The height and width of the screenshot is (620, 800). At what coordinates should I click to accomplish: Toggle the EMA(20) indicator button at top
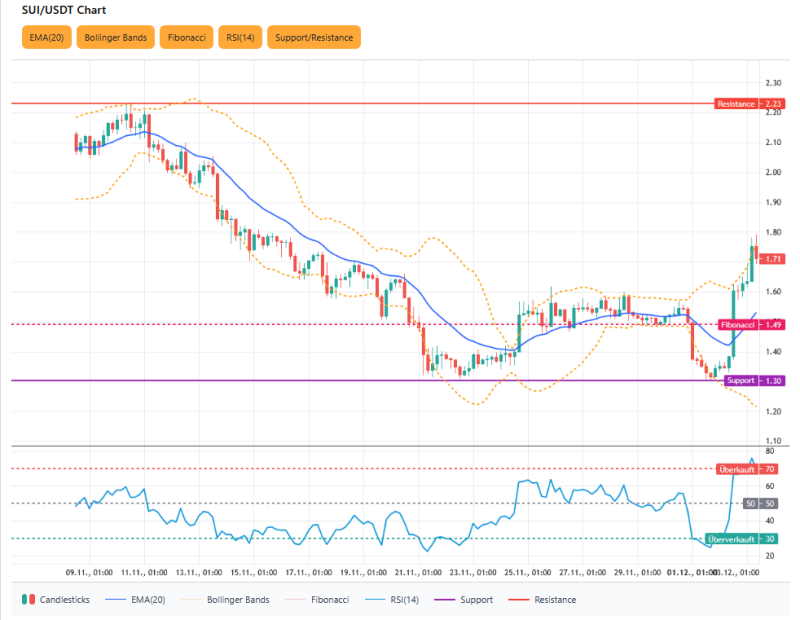tap(47, 38)
